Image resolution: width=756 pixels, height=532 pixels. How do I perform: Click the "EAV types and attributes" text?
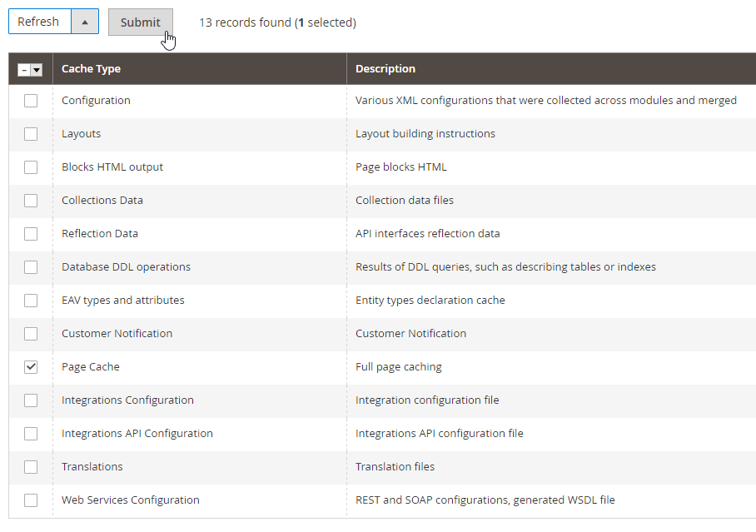coord(123,300)
